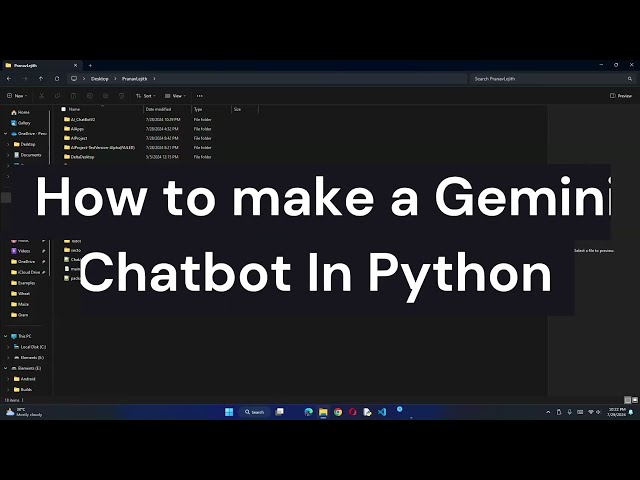Open Visual Studio Code from the taskbar

(x=382, y=412)
